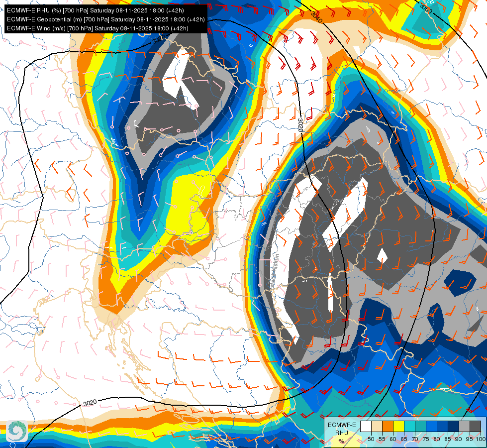Click the '%' unit in the legend

[x=342, y=441]
